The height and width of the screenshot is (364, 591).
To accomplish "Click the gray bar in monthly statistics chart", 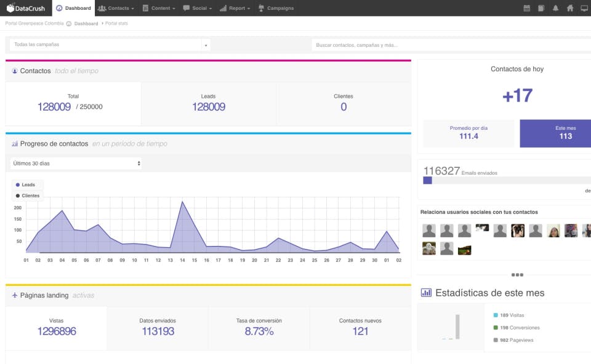I will point(457,326).
